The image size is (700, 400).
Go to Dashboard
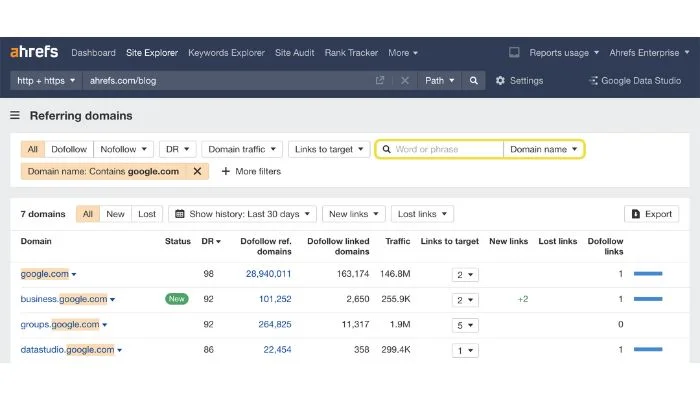click(93, 53)
